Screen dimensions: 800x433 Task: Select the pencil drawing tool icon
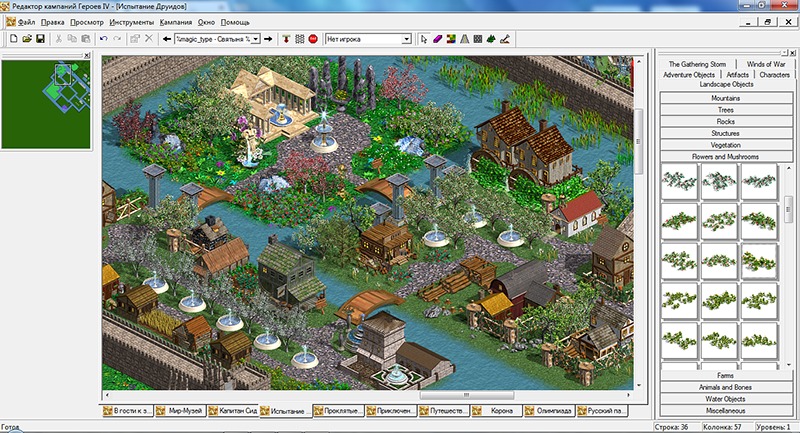click(x=505, y=39)
